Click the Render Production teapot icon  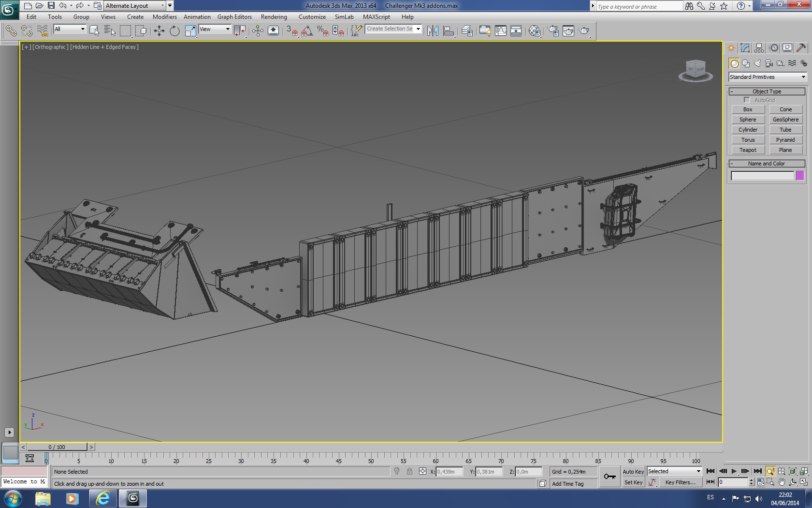click(x=584, y=31)
